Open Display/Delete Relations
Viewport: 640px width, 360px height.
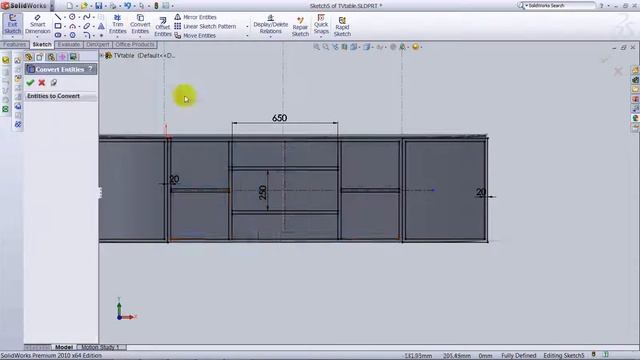pyautogui.click(x=271, y=24)
